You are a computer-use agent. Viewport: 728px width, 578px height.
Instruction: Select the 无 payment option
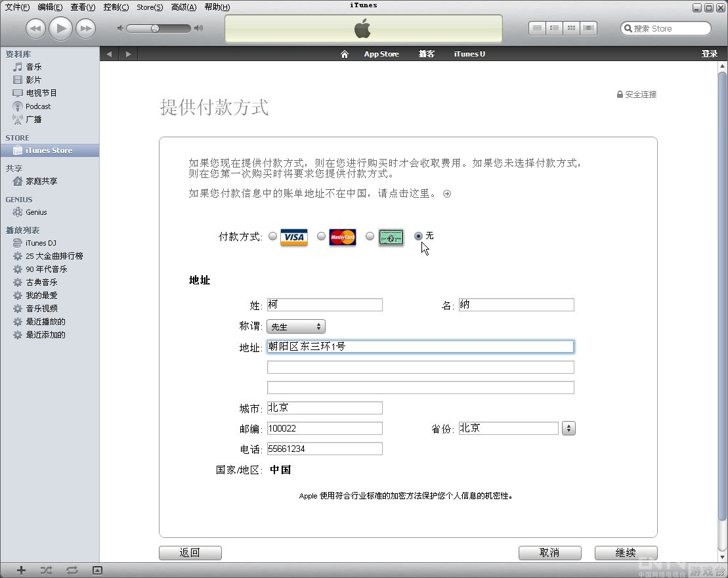click(418, 236)
